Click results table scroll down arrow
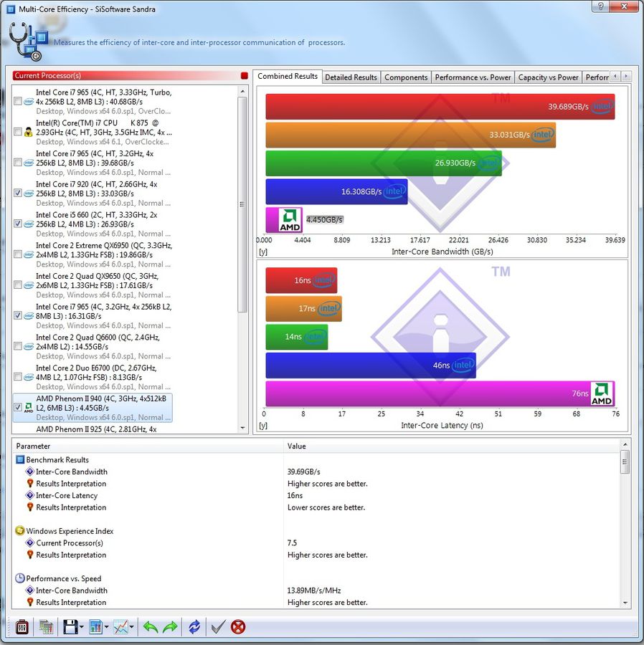Viewport: 644px width, 645px height. tap(625, 603)
